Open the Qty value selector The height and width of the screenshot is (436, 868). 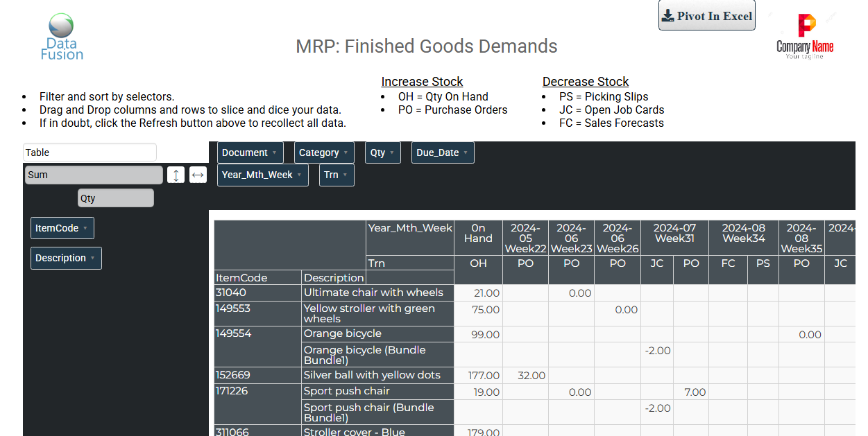115,198
